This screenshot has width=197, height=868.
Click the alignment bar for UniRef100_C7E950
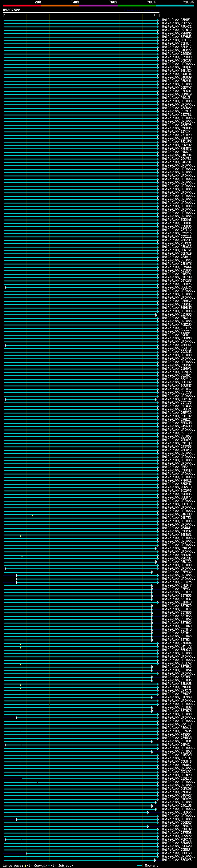tap(76, 812)
